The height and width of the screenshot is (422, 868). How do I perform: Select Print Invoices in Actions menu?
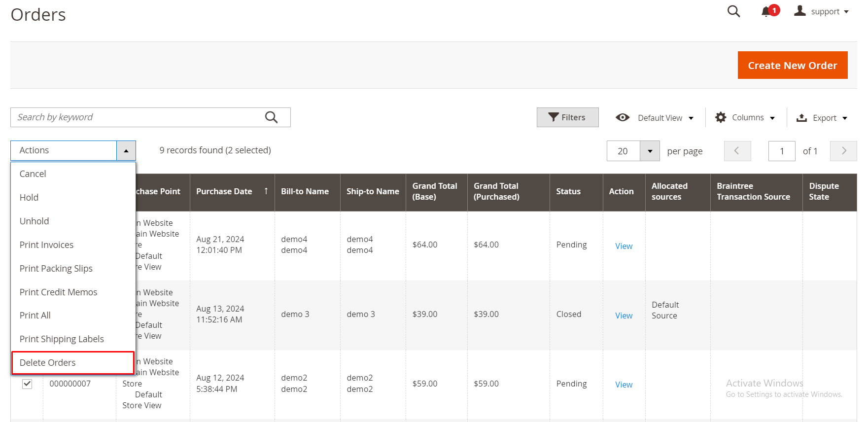click(x=46, y=245)
